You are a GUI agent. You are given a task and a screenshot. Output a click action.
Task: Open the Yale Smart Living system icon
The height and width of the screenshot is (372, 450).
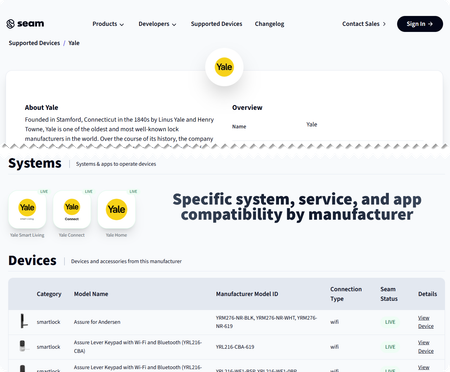pyautogui.click(x=27, y=209)
